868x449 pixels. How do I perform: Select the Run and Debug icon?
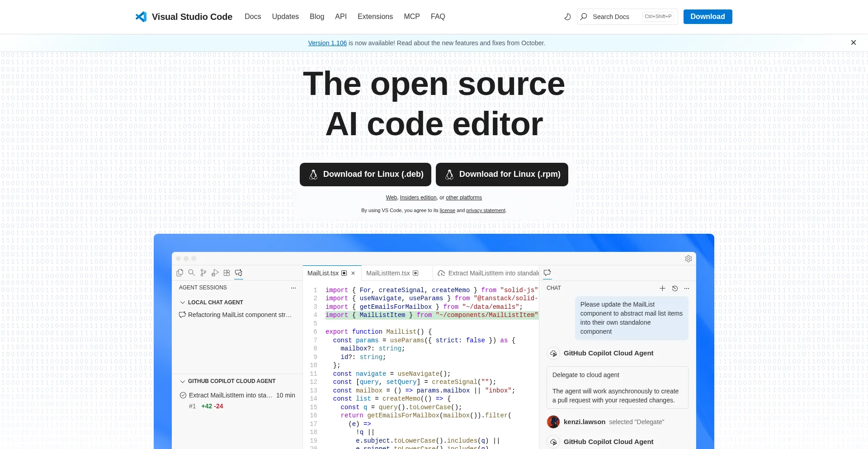click(215, 273)
